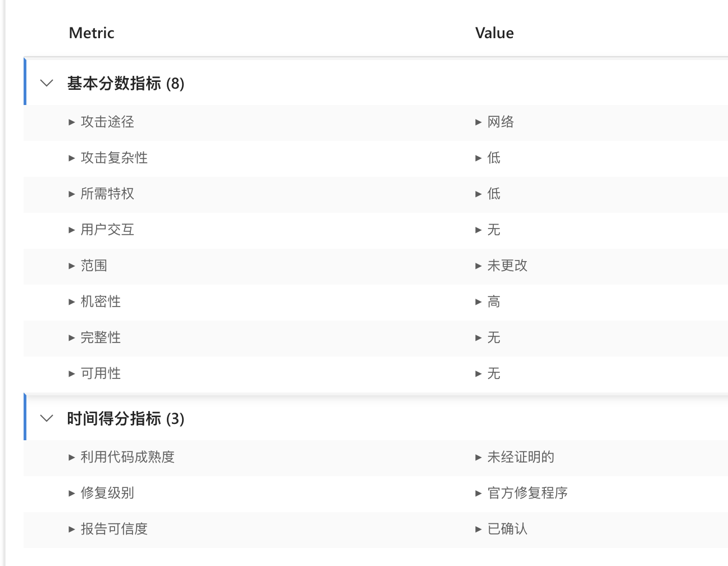Image resolution: width=728 pixels, height=566 pixels.
Task: Click the Value column header
Action: pos(494,33)
